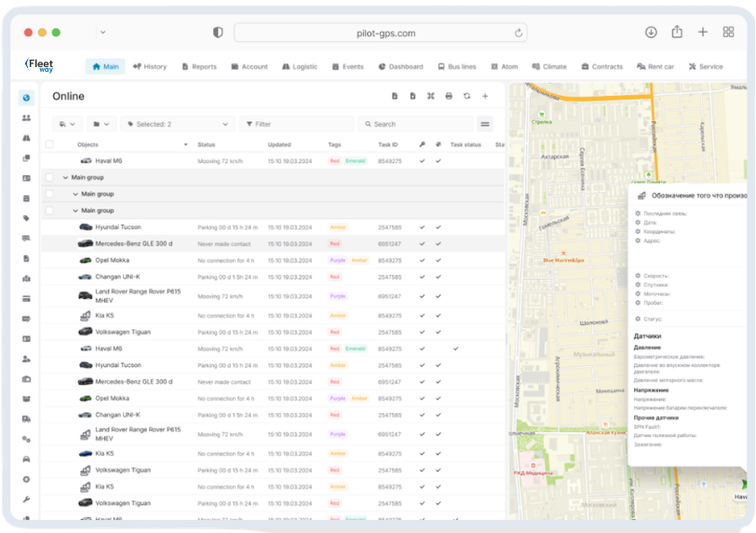This screenshot has width=756, height=533.
Task: Sort by the Objects column arrow
Action: pyautogui.click(x=185, y=144)
